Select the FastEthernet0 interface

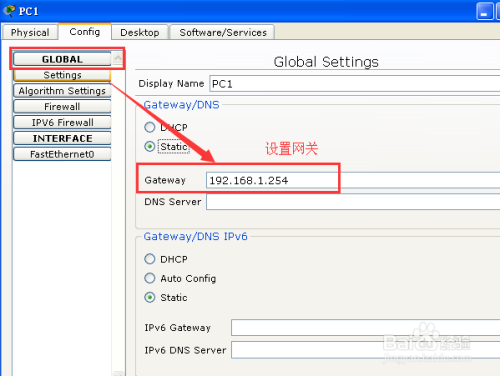coord(62,154)
